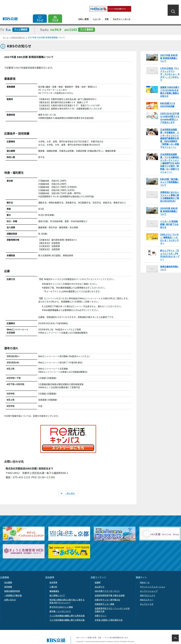Screen dimensions: 181x644
Task: Open カルチャー / ホール menu
Action: 122,19
